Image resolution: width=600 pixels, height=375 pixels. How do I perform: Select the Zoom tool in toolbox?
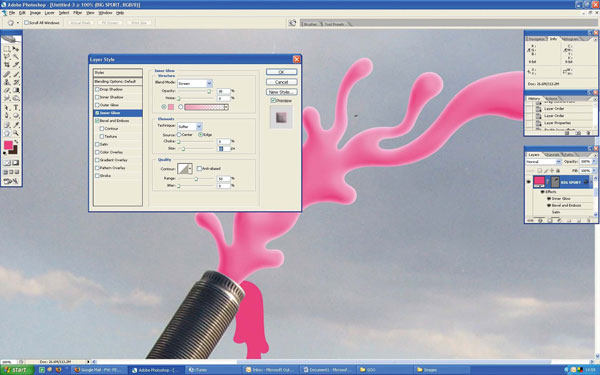coord(16,133)
